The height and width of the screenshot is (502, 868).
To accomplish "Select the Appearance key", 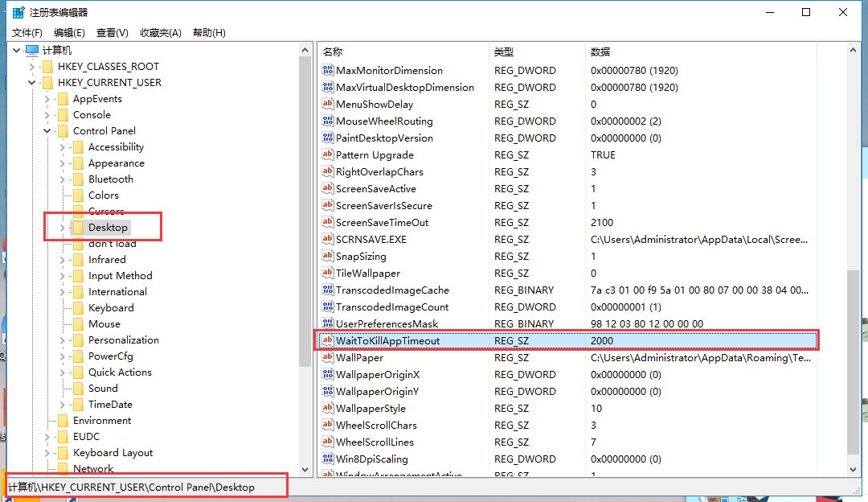I will [117, 163].
